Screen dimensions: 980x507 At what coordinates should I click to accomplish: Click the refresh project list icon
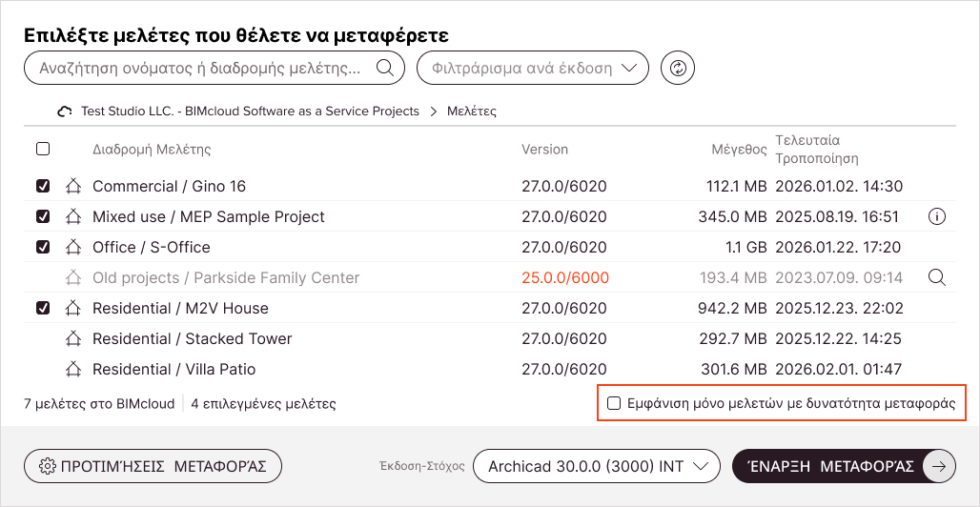(678, 68)
